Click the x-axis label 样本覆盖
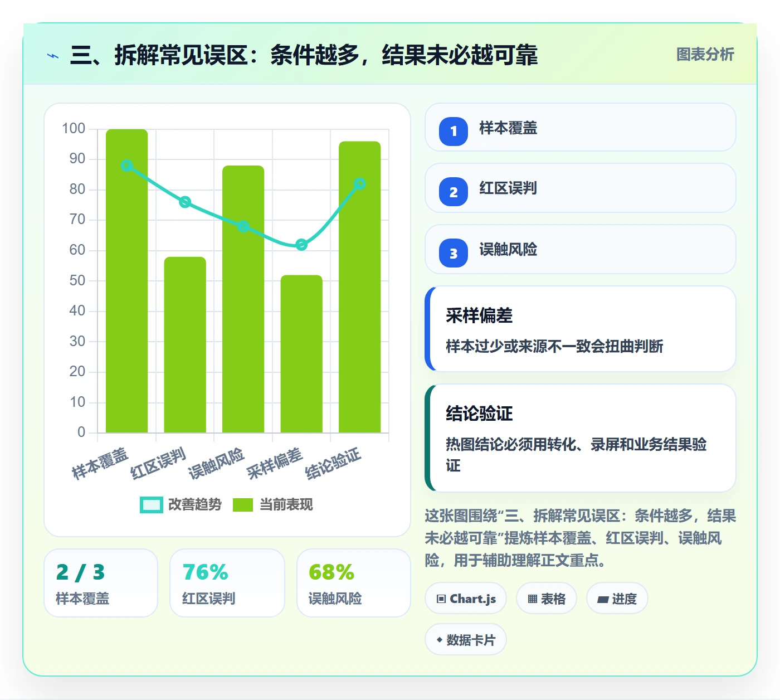780x700 pixels. [100, 463]
